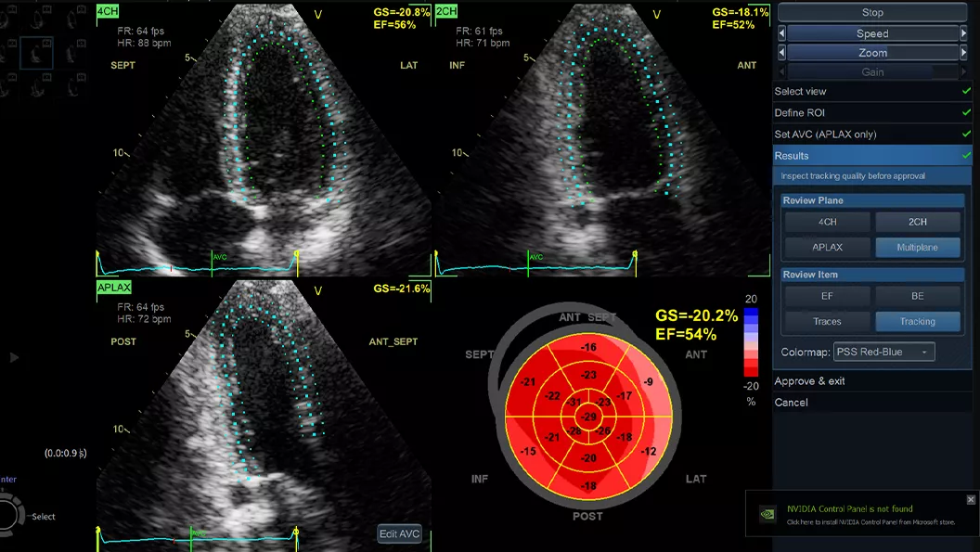The height and width of the screenshot is (552, 980).
Task: Go to the Define ROI step
Action: point(872,112)
